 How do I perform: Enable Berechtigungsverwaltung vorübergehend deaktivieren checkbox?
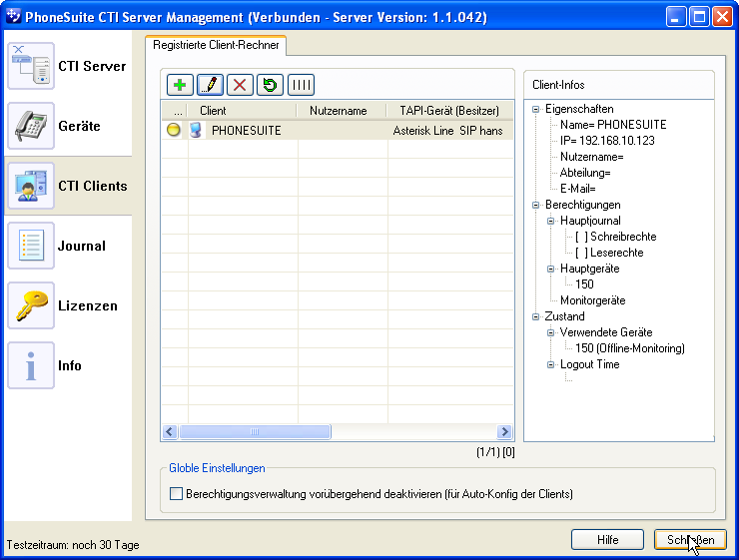click(x=177, y=493)
